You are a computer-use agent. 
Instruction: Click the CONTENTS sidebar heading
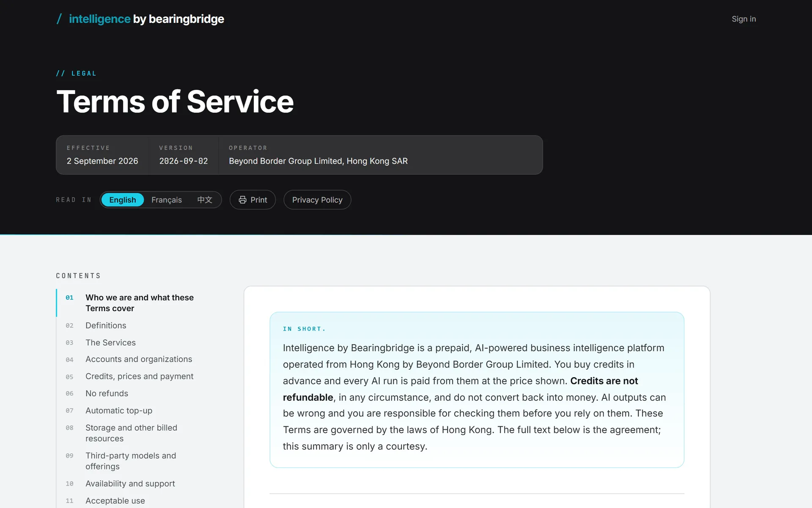[78, 276]
